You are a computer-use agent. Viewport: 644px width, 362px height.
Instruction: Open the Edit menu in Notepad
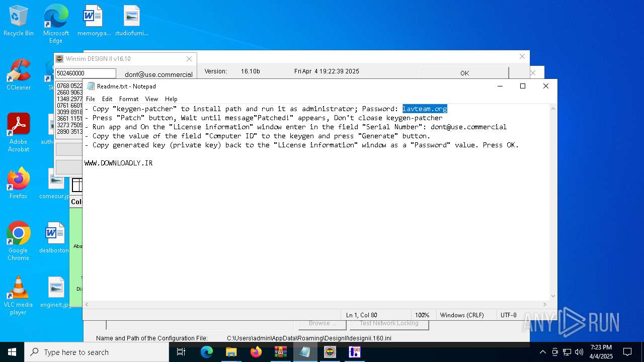pyautogui.click(x=107, y=99)
